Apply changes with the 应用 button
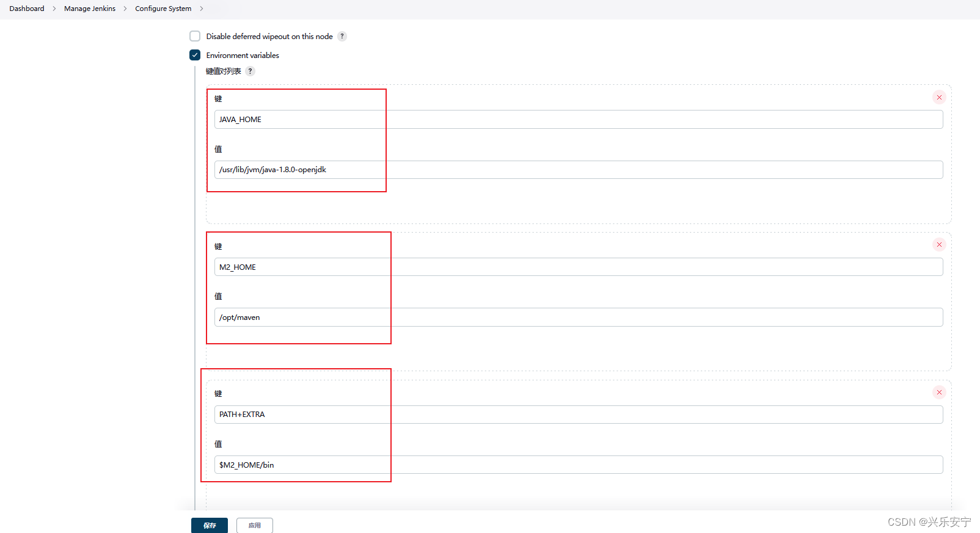 click(x=255, y=525)
